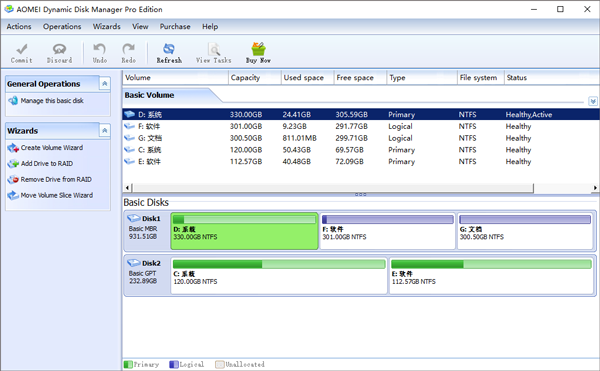Open the Purchase menu
Screen dimensions: 600x371
pos(175,26)
